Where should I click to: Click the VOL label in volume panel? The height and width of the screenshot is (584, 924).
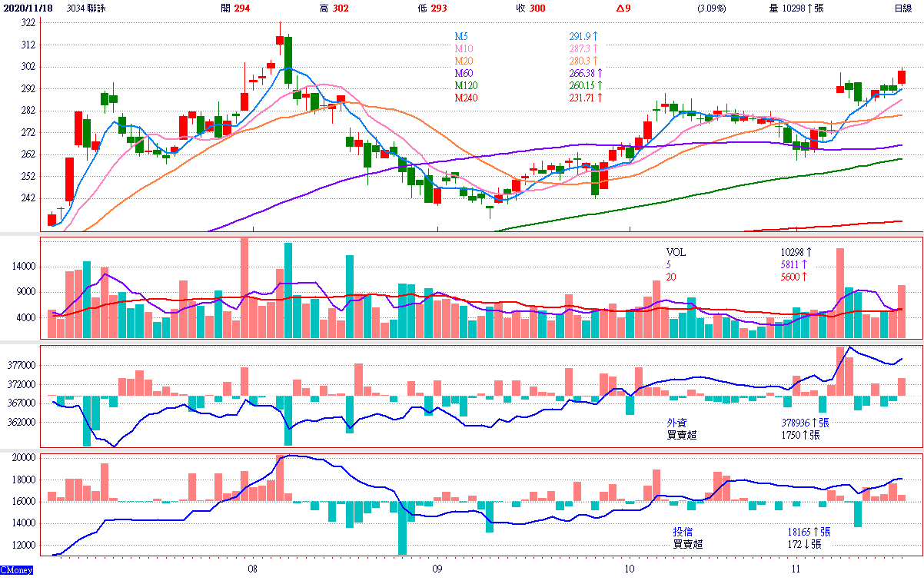pyautogui.click(x=676, y=252)
